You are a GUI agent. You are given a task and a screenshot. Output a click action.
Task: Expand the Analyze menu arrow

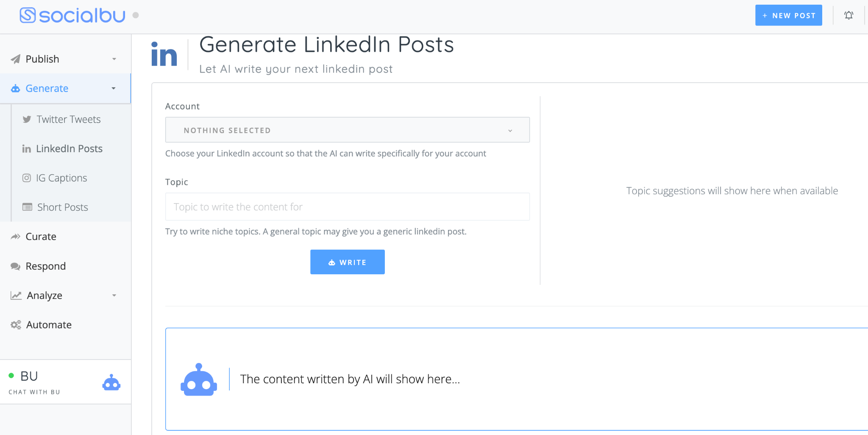pyautogui.click(x=114, y=296)
